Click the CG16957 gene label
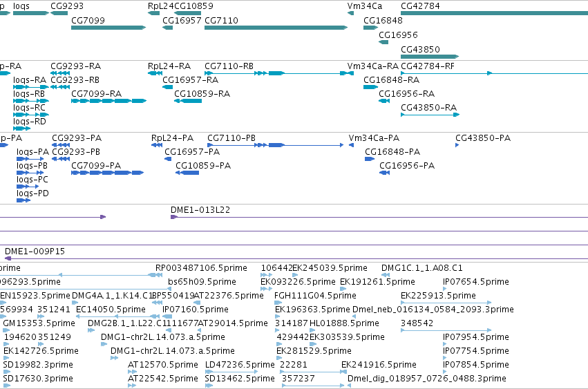 (x=182, y=20)
